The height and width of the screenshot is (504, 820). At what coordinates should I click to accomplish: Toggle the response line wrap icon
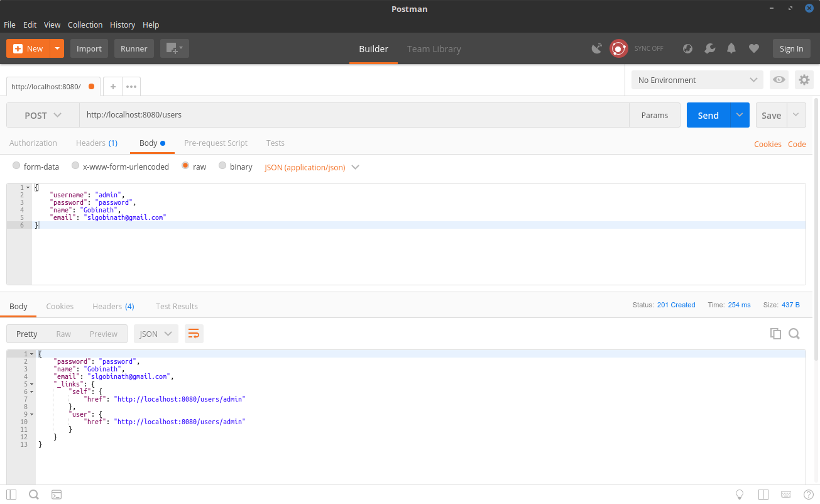[x=194, y=334]
